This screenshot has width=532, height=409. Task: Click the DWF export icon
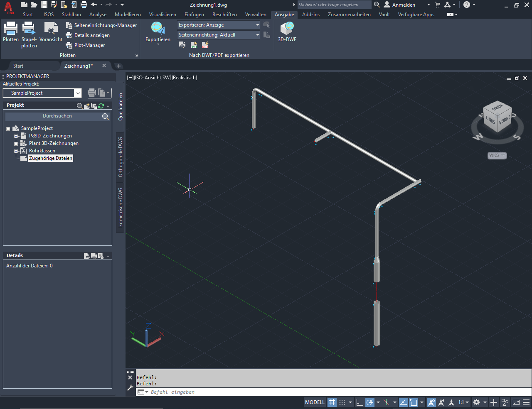[x=194, y=45]
